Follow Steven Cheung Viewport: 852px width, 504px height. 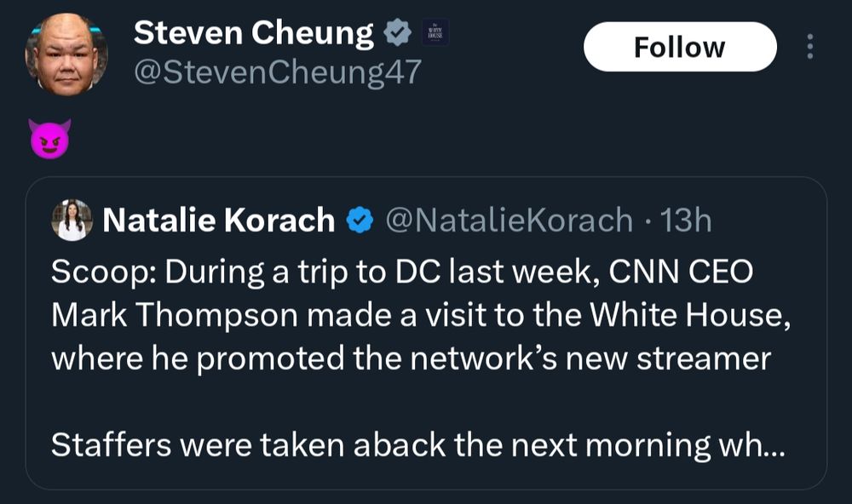[679, 47]
